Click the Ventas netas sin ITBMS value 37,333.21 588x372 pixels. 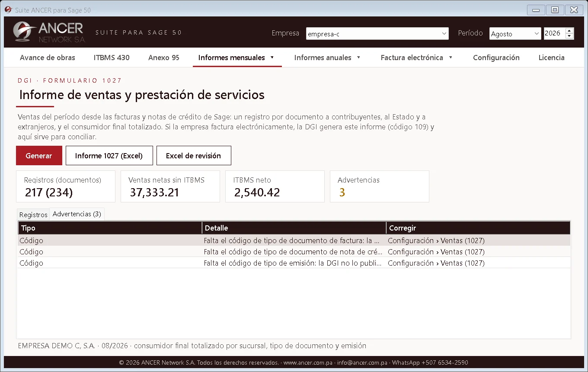(x=154, y=192)
